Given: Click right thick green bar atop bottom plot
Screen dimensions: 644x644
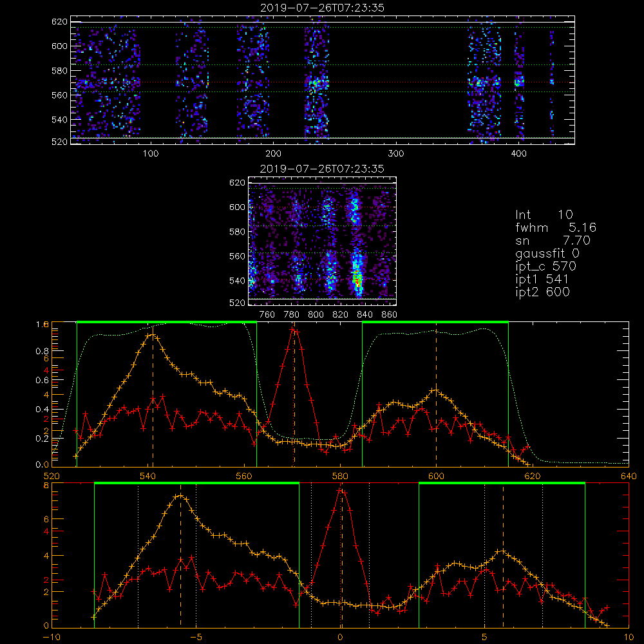Looking at the screenshot, I should click(x=502, y=484).
